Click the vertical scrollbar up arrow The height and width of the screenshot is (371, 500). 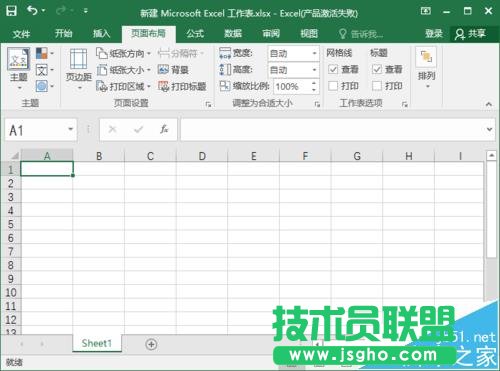491,155
